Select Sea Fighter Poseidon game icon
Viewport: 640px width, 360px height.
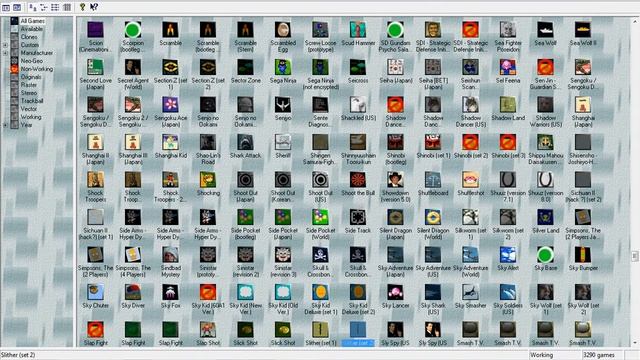508,30
